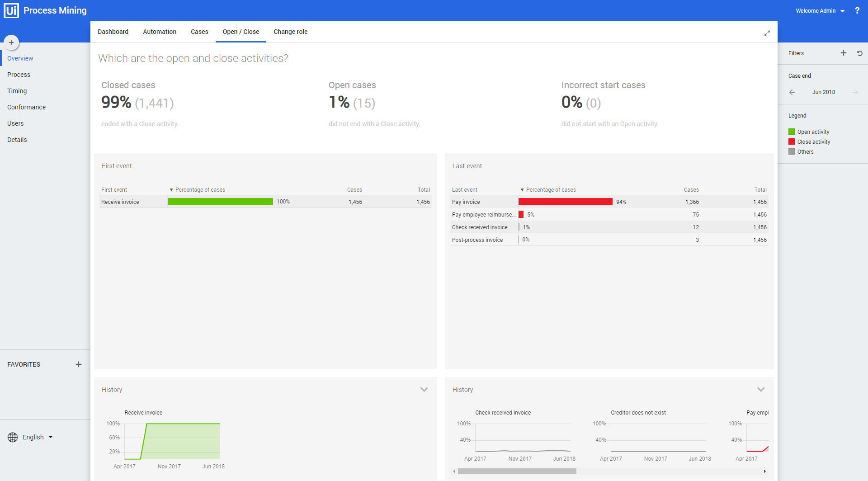
Task: Click the green Open activity legend swatch
Action: (x=792, y=132)
